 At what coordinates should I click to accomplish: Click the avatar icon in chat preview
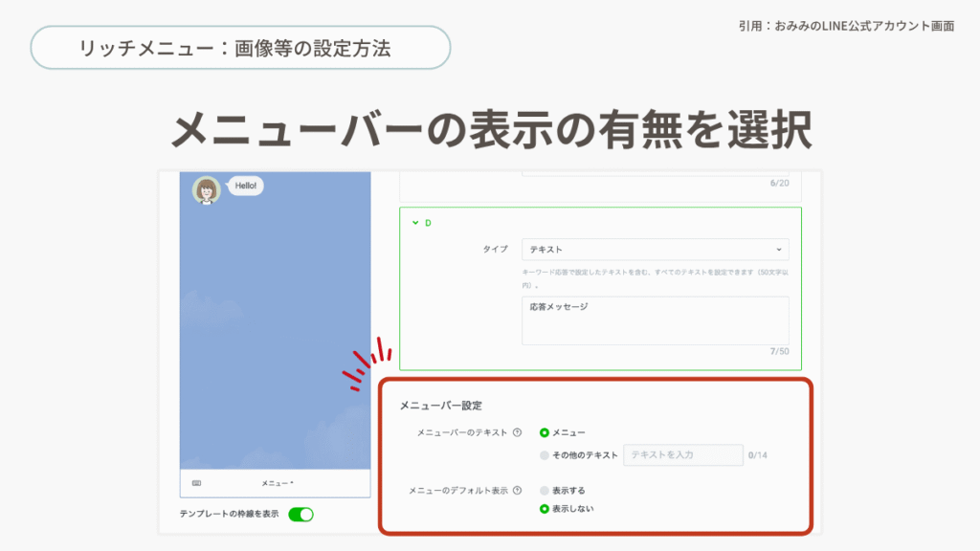(206, 190)
